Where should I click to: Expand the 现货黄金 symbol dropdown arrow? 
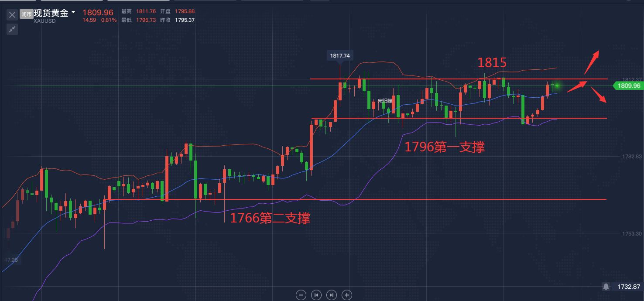(x=73, y=12)
